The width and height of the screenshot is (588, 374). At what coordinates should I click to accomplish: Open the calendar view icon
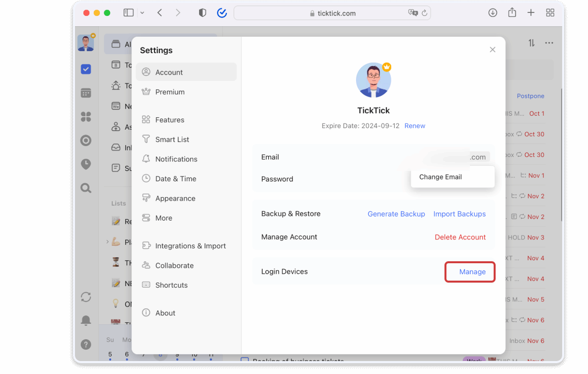click(86, 93)
